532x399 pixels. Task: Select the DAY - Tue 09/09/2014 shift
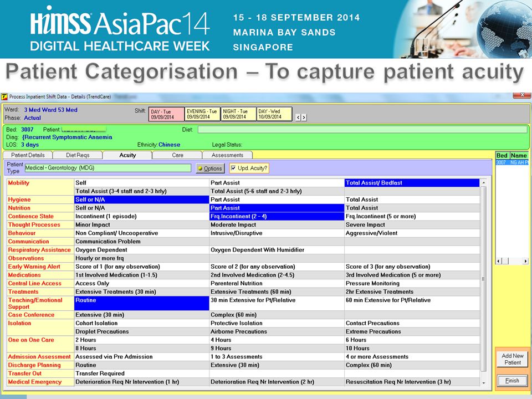(167, 114)
